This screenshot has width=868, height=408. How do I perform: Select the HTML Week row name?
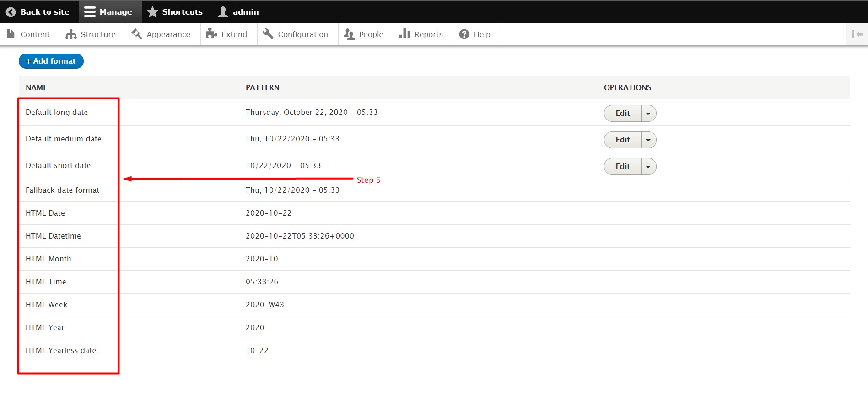pos(46,305)
